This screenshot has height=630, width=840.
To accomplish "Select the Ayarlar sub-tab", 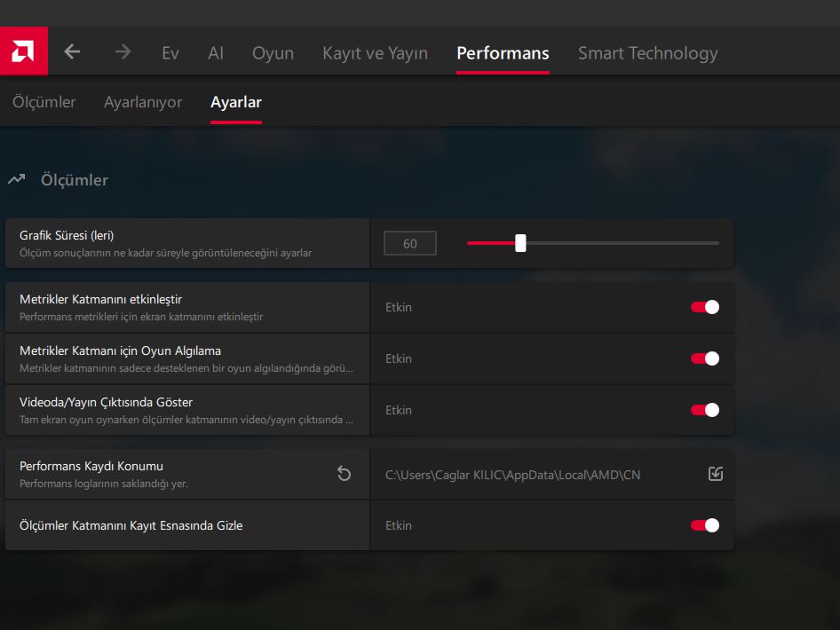I will tap(236, 102).
